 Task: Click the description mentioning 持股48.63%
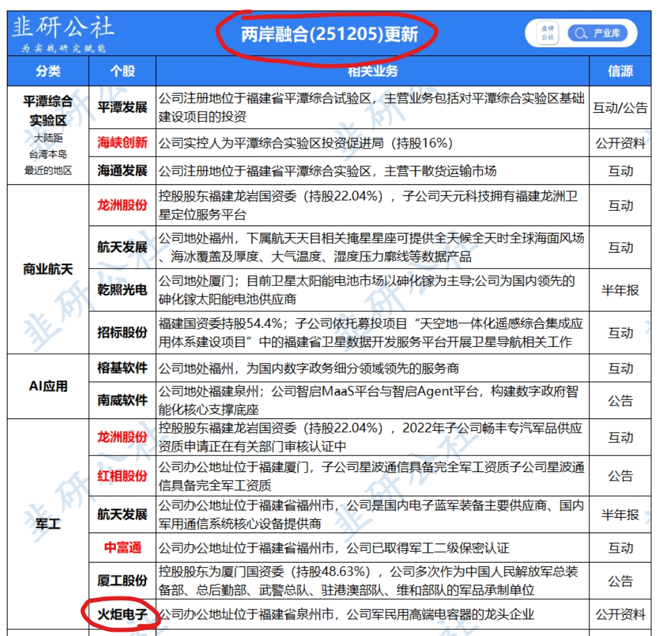click(369, 581)
